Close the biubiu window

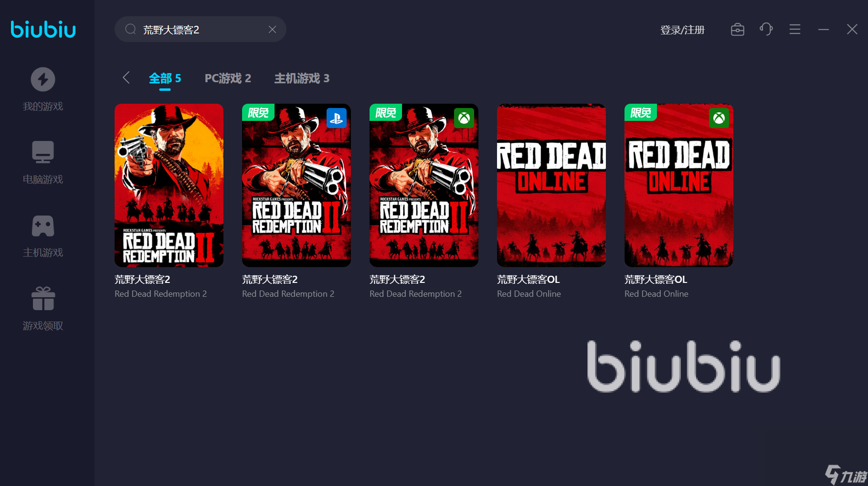tap(852, 29)
